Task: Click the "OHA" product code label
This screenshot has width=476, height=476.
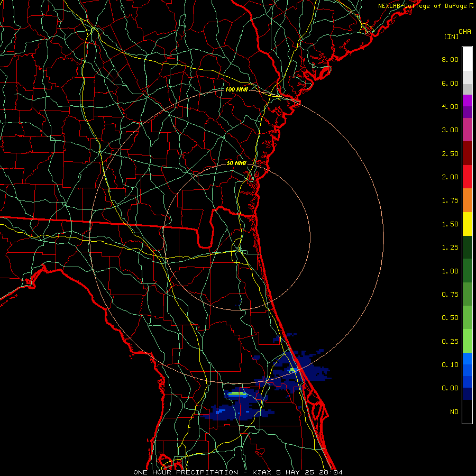Action: [x=465, y=32]
